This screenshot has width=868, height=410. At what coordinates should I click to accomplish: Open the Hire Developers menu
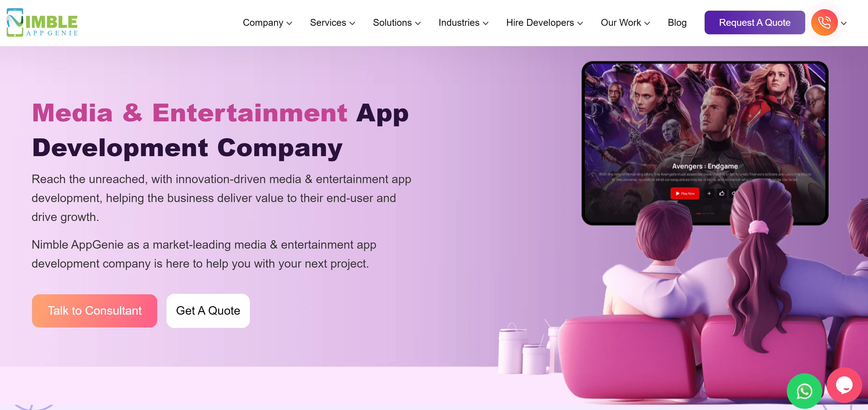coord(544,22)
